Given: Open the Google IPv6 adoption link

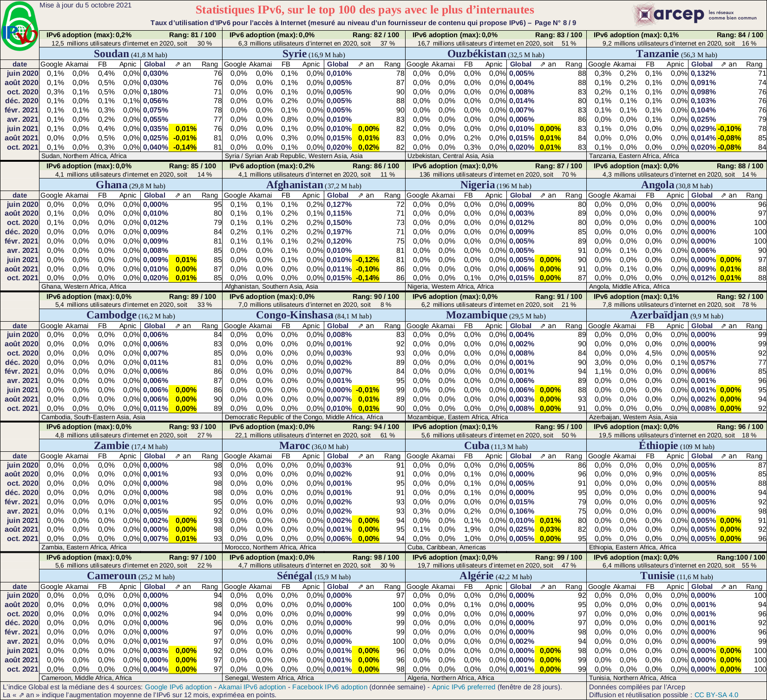Looking at the screenshot, I should (178, 687).
